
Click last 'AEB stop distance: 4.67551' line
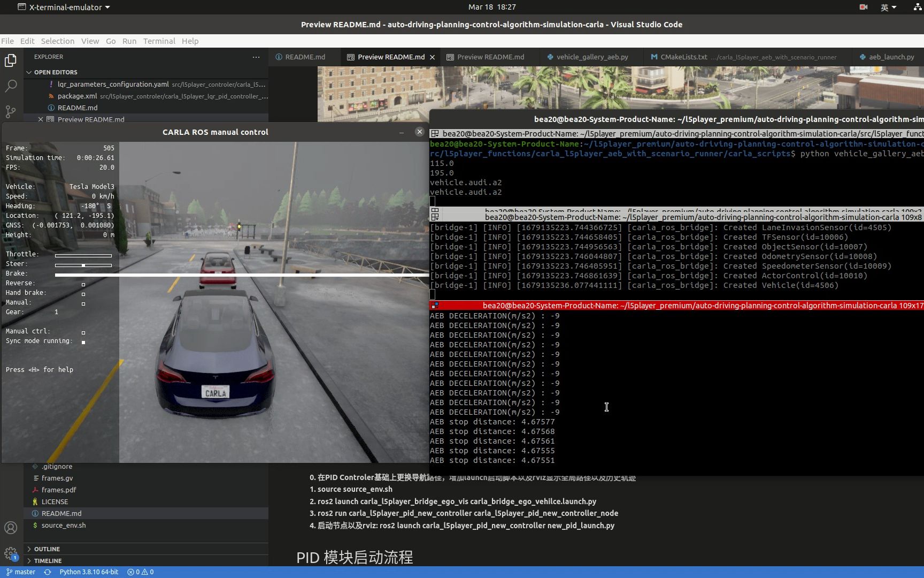click(x=492, y=460)
